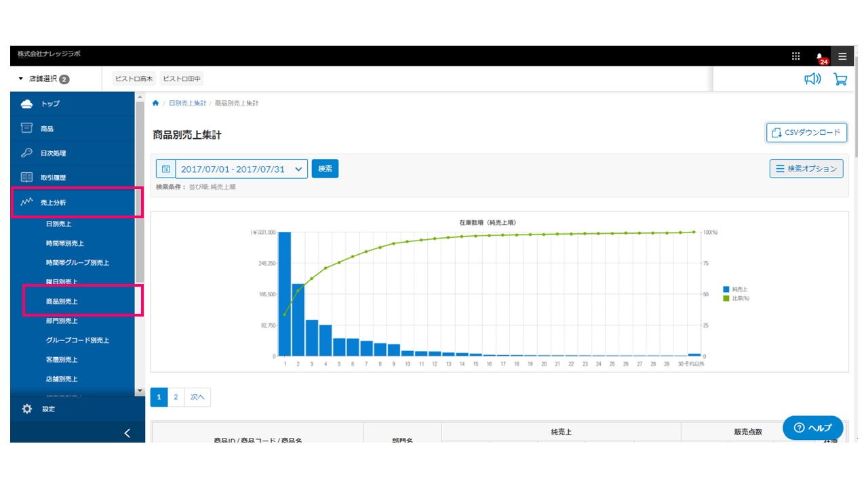Click the 売上分析 chart line icon
This screenshot has height=488, width=868.
pyautogui.click(x=26, y=202)
